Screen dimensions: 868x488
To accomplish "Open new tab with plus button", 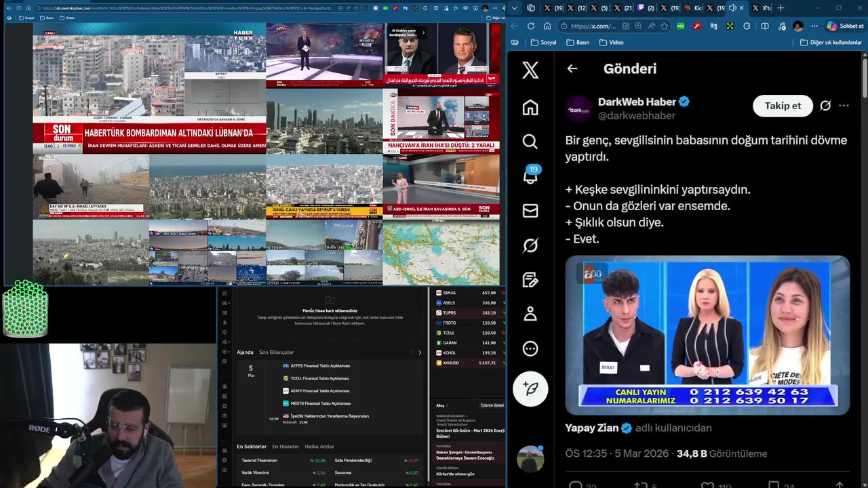I will [x=781, y=8].
